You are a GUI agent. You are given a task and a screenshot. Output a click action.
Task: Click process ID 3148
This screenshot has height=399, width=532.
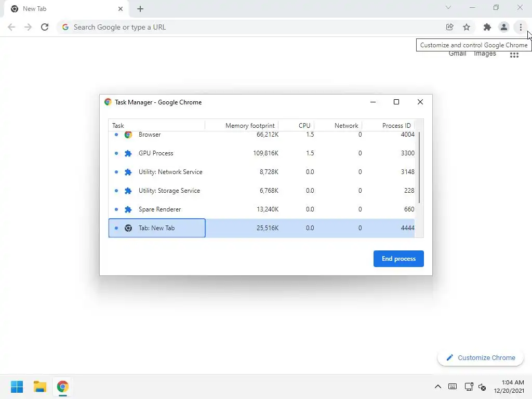tap(407, 171)
